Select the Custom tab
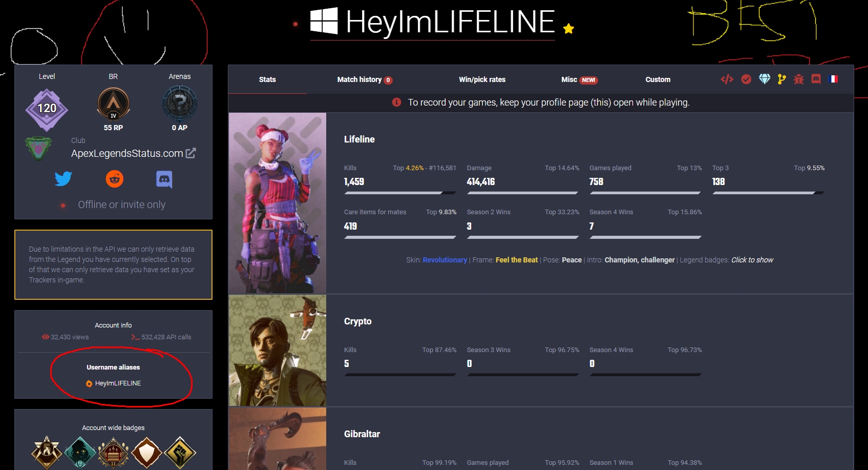Viewport: 868px width, 470px height. 658,79
